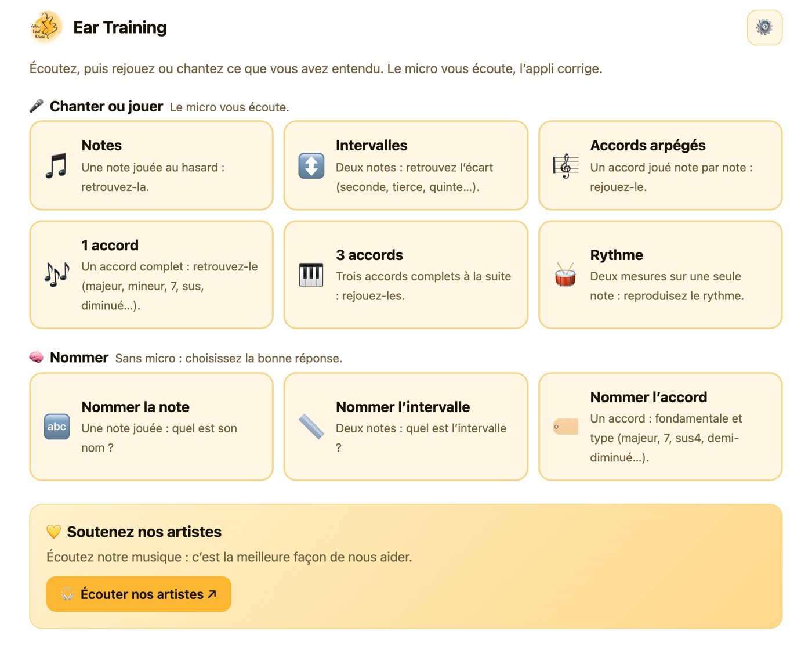The image size is (812, 646).
Task: Click "Sans micro : choisissez la bonne réponse."
Action: (x=229, y=358)
